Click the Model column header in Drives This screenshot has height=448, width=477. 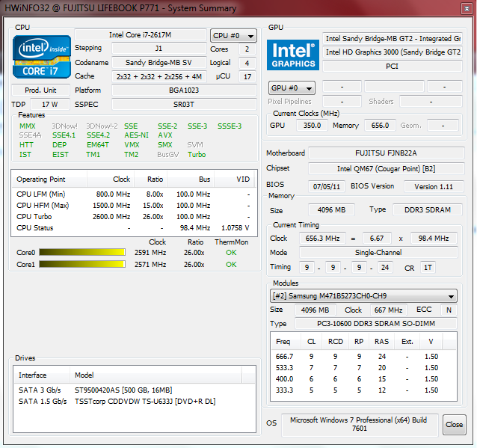click(156, 375)
